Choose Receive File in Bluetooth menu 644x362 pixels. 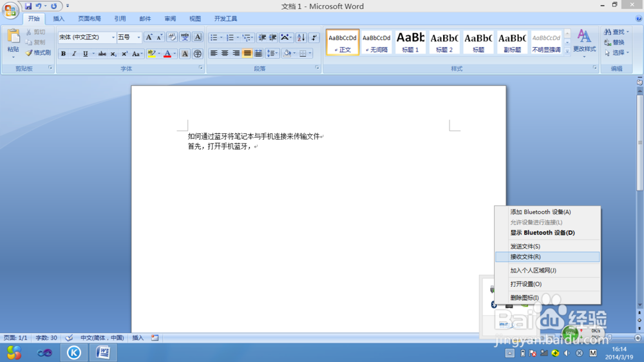[x=547, y=257]
